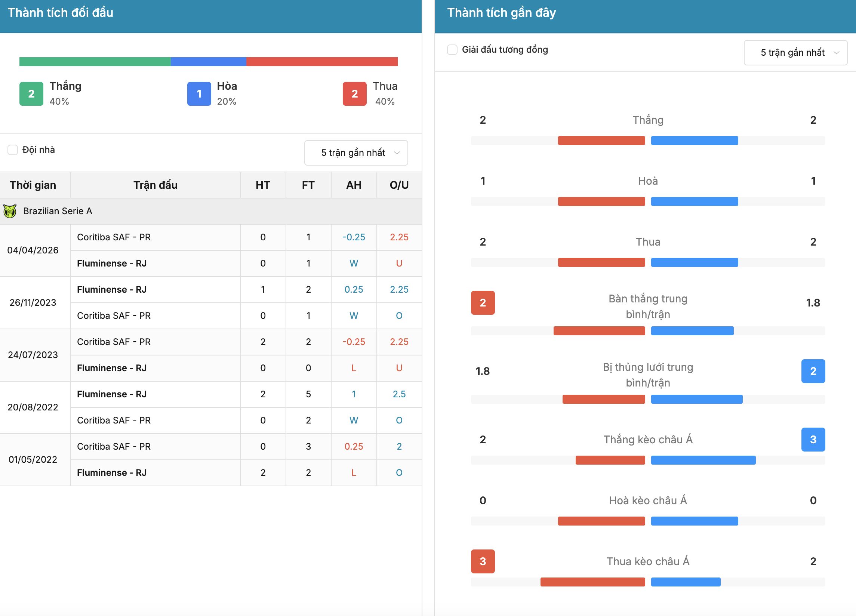Screen dimensions: 856x616
Task: Open Fluminense - RJ in 04/04/2026 match
Action: point(112,264)
